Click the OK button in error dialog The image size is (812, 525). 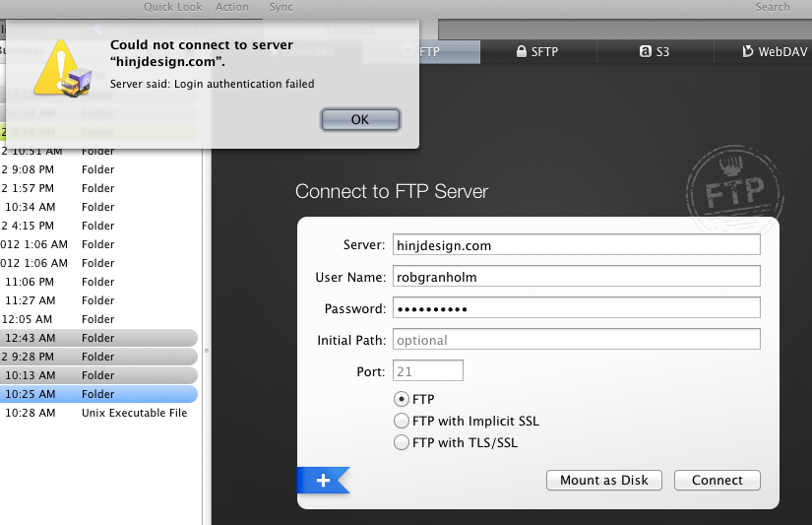coord(360,120)
